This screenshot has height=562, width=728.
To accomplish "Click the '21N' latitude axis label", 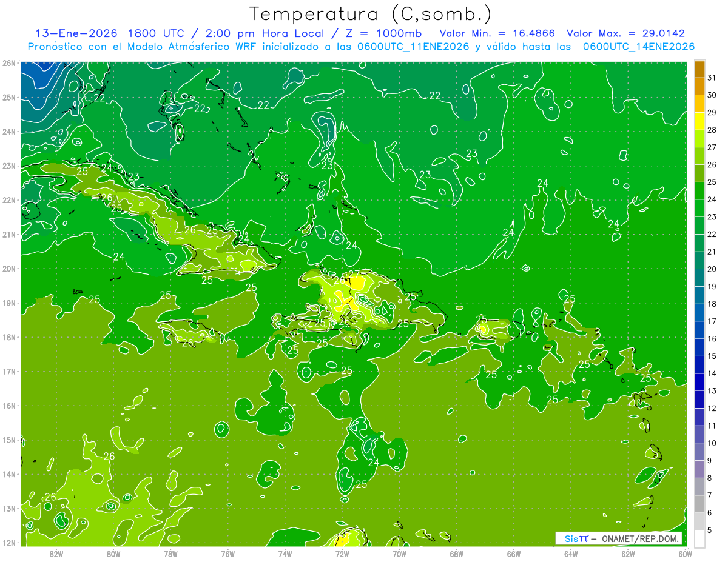I will [x=8, y=234].
